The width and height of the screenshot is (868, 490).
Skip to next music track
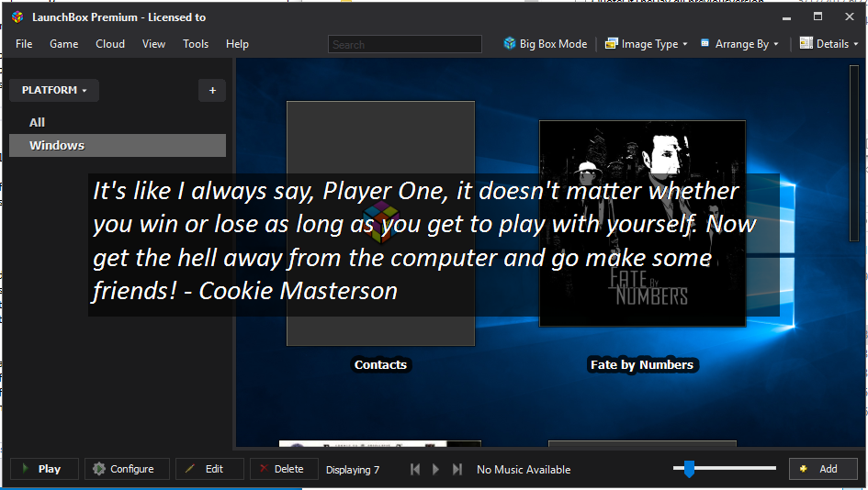(x=457, y=470)
